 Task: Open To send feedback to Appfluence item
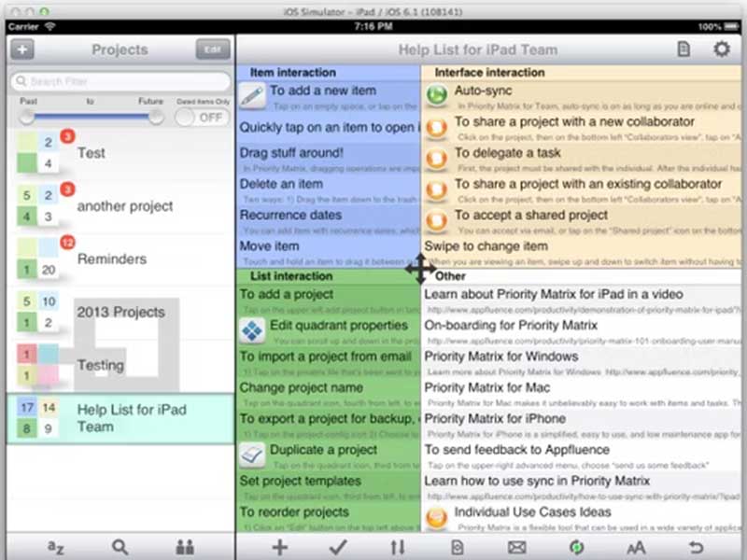point(581,455)
